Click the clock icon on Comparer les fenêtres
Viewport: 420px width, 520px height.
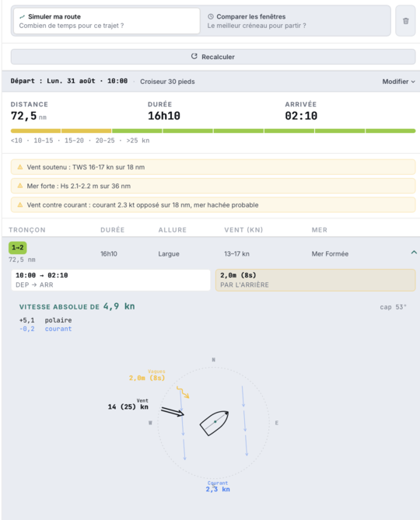210,16
